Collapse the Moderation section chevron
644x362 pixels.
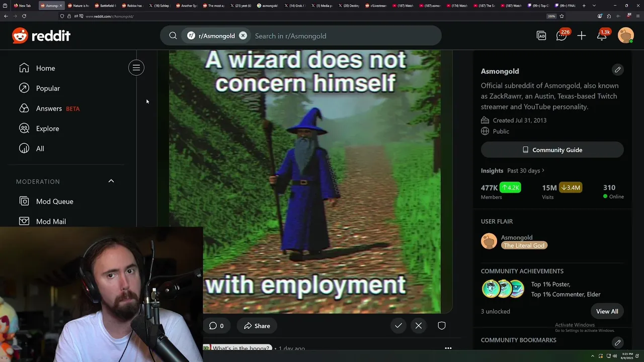tap(111, 181)
